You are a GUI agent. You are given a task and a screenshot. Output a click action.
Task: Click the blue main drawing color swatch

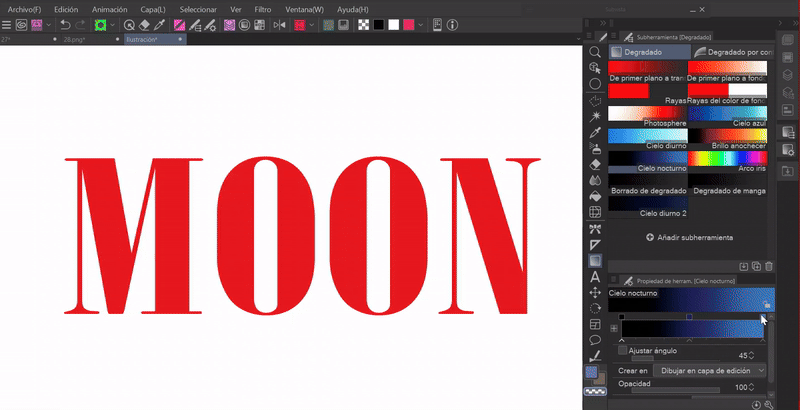tap(592, 372)
